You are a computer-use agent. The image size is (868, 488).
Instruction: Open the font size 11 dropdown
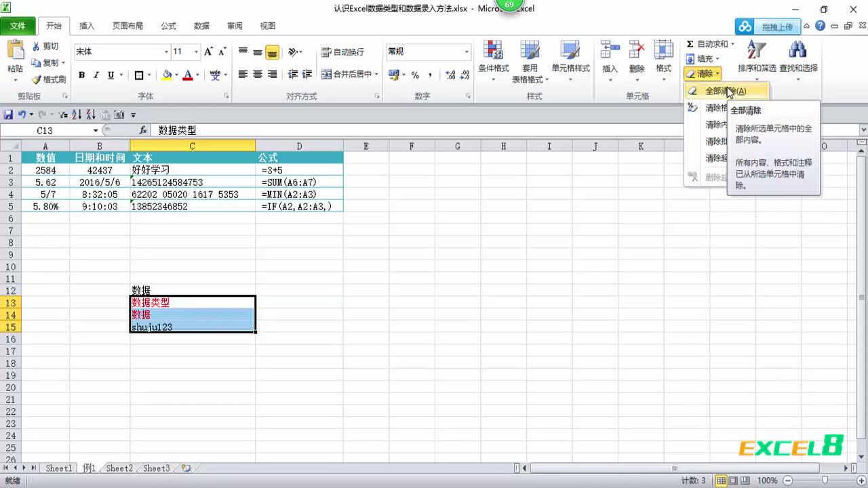[196, 52]
